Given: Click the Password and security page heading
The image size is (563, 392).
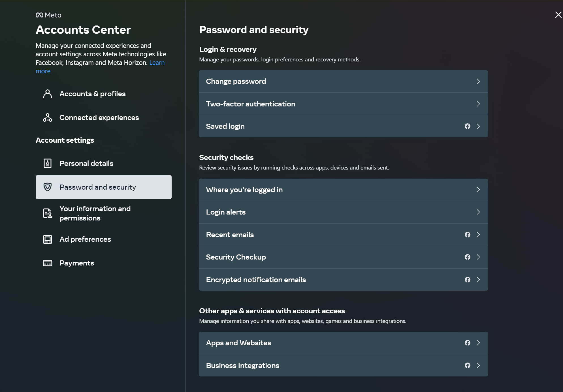Looking at the screenshot, I should tap(254, 30).
